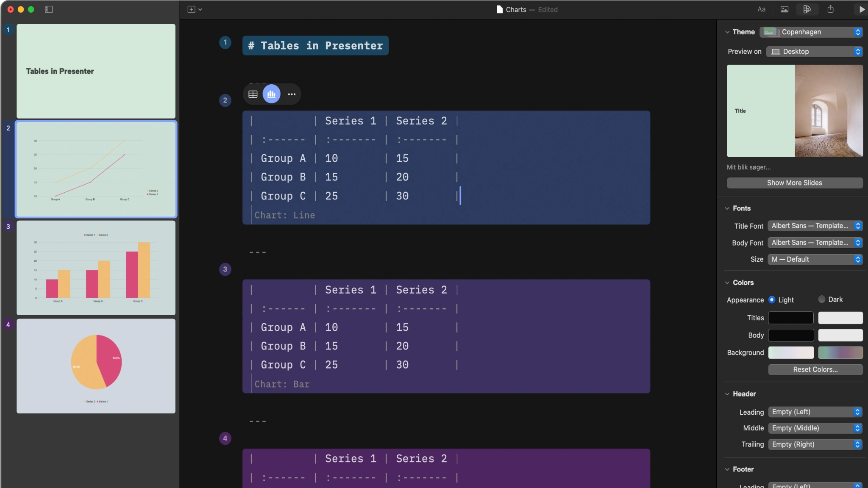Toggle the slide sidebar visibility

pos(49,9)
